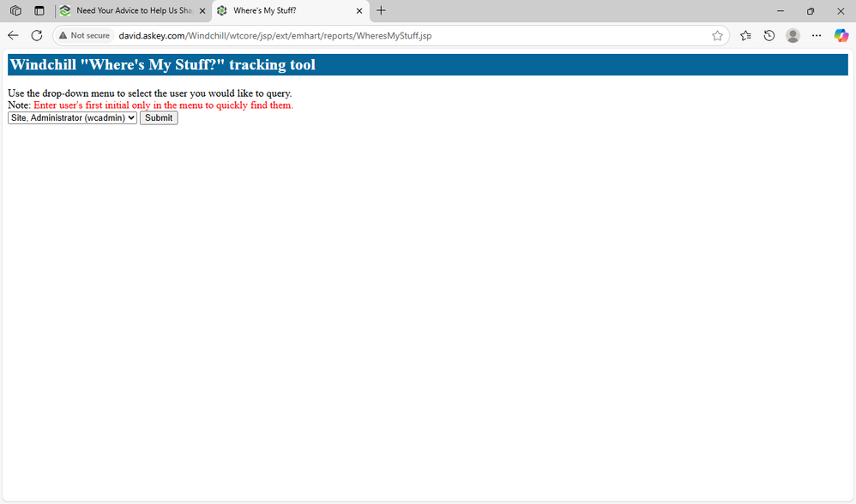Toggle the vertical tabs icon
This screenshot has height=504, width=856.
(39, 10)
